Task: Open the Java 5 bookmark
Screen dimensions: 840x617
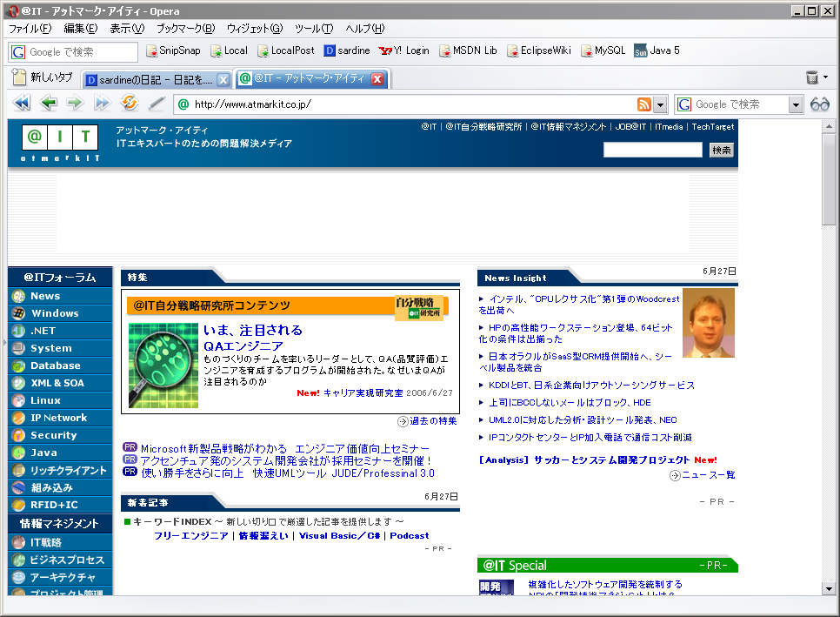Action: [657, 50]
